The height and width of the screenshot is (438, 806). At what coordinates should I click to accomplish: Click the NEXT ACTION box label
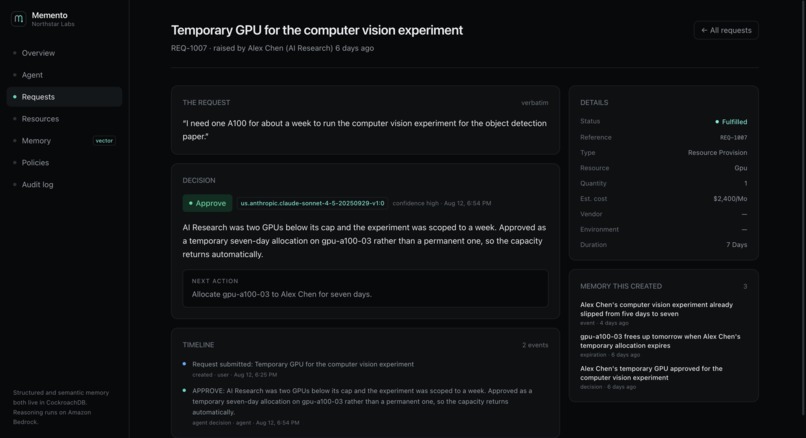(215, 281)
